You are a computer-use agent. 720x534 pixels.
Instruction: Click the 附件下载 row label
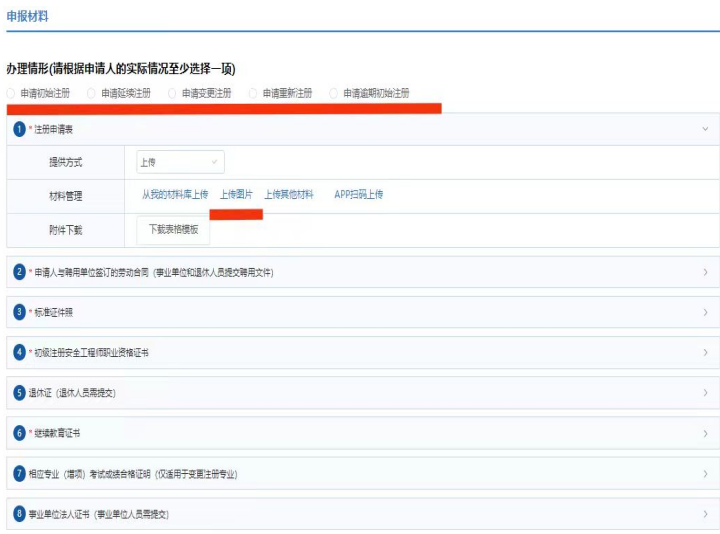[66, 230]
